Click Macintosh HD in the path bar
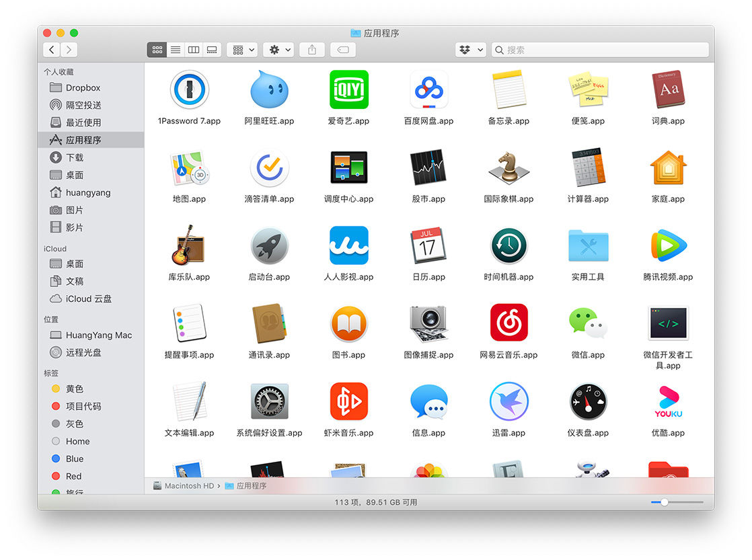Screen dimensions: 752x560 (x=184, y=485)
